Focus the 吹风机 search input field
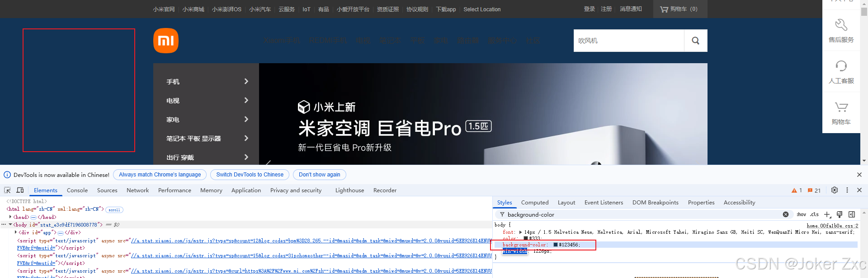Screen dimensions: 868x278 point(629,41)
